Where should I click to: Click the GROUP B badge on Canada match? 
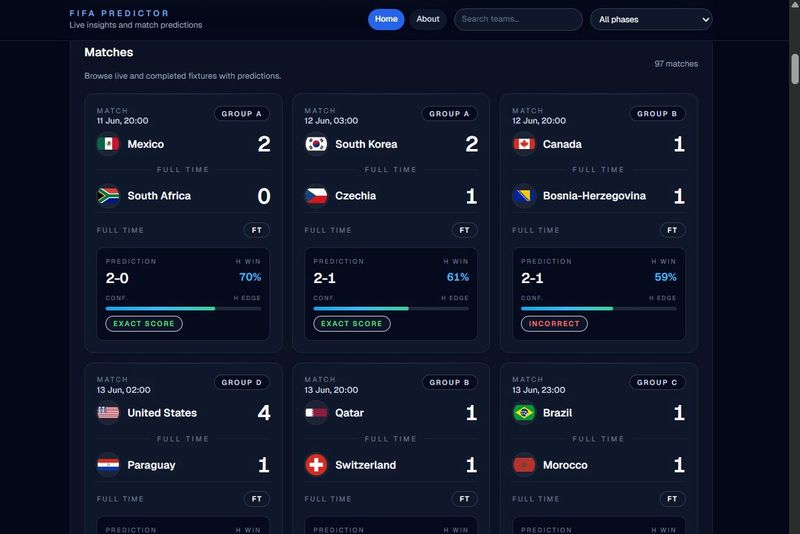tap(657, 114)
